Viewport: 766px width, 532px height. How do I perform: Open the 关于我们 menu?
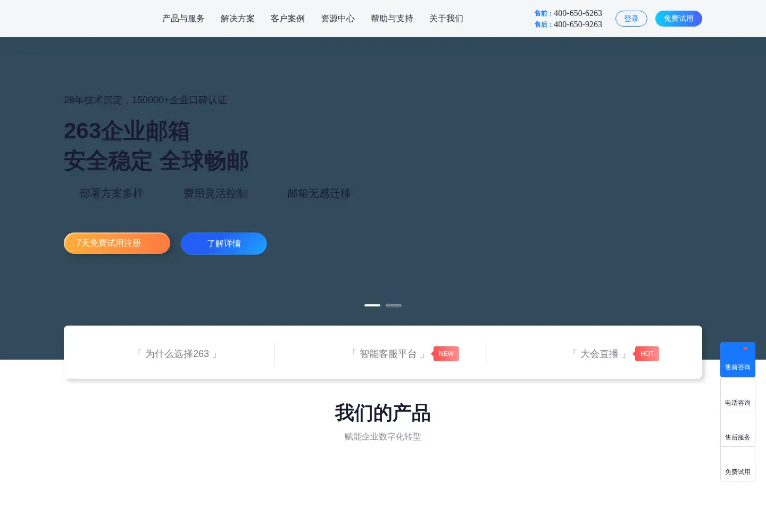(446, 19)
